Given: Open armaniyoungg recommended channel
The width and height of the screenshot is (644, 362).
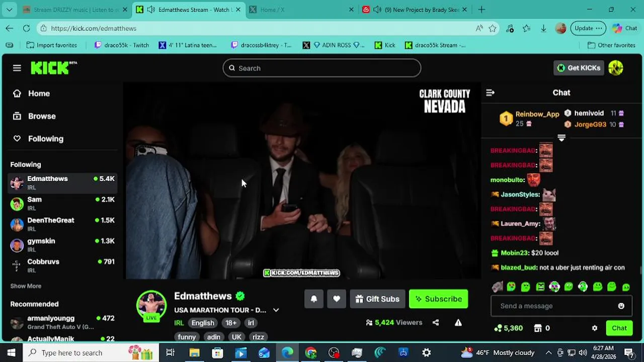Looking at the screenshot, I should [62, 322].
